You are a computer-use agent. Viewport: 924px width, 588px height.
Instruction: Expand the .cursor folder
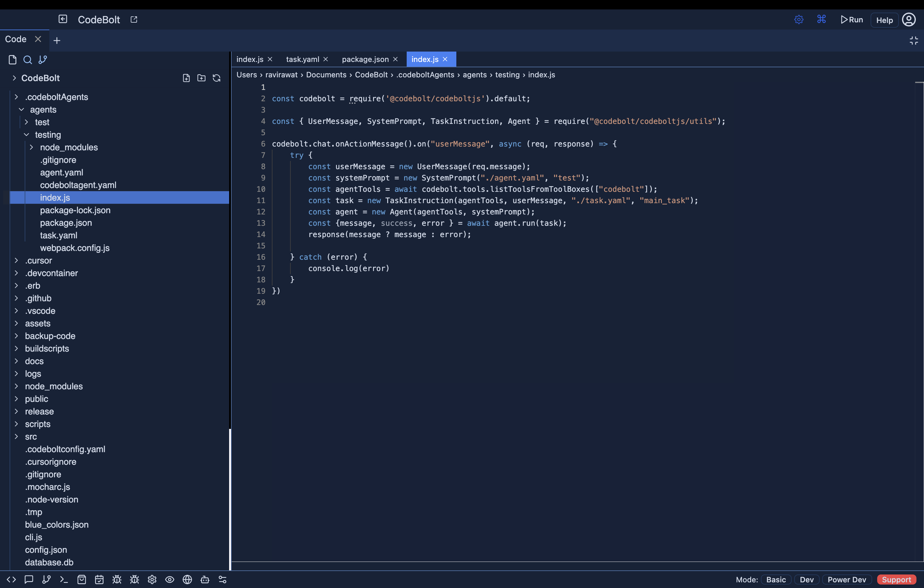coord(16,260)
